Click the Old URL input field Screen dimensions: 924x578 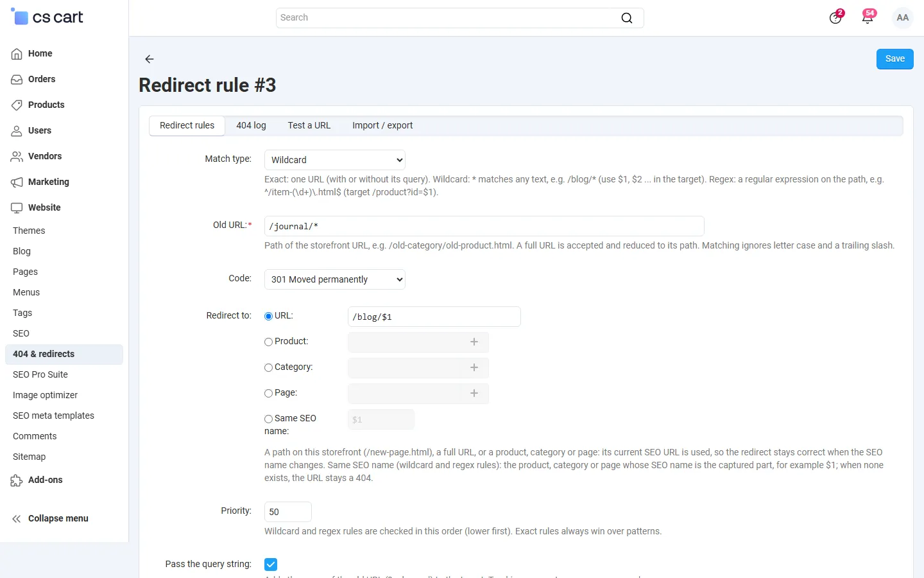click(484, 226)
